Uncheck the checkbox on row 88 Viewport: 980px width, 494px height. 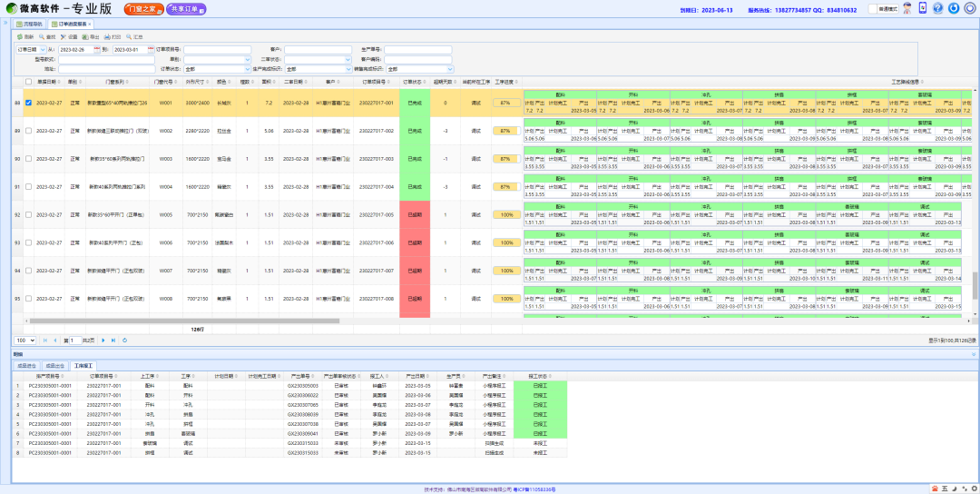pos(28,103)
